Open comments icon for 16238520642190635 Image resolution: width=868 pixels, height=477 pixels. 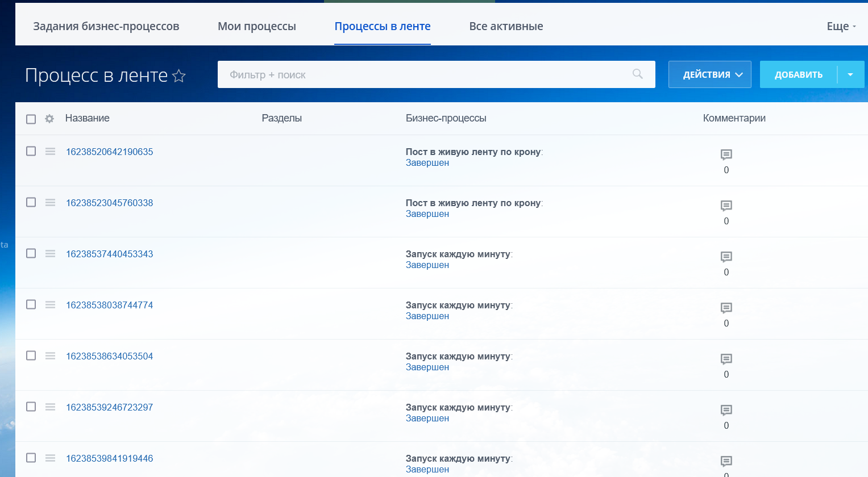click(726, 154)
